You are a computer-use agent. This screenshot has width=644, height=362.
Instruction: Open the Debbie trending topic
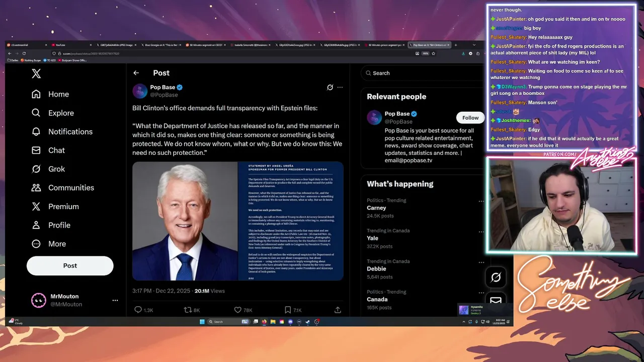tap(376, 269)
